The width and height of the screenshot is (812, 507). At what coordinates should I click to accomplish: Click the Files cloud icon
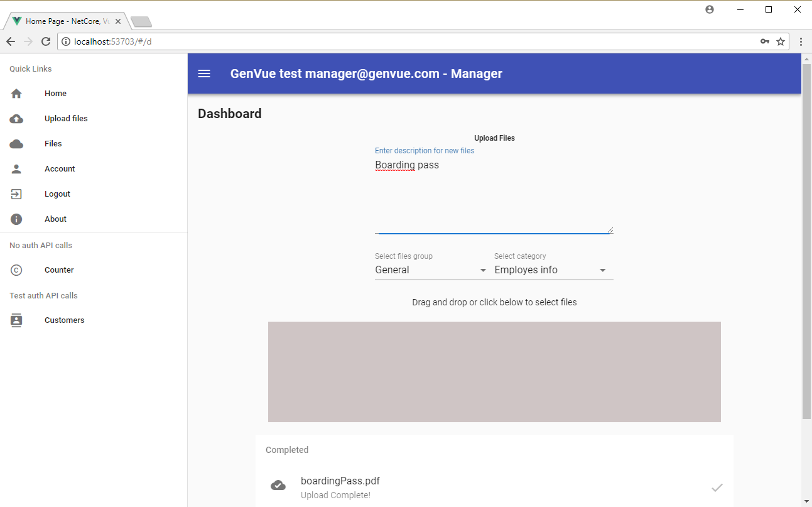pos(16,144)
